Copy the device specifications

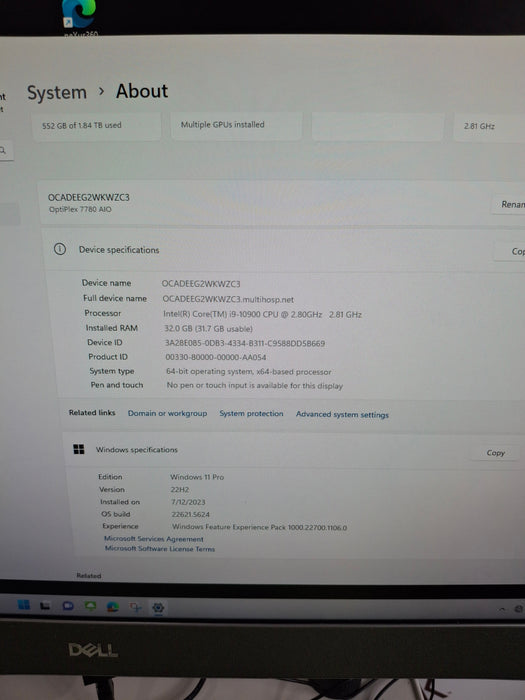click(x=510, y=251)
